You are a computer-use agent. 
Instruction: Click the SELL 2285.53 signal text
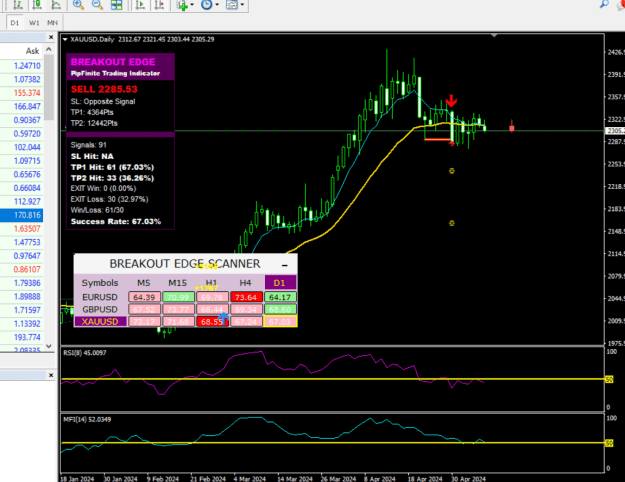104,89
